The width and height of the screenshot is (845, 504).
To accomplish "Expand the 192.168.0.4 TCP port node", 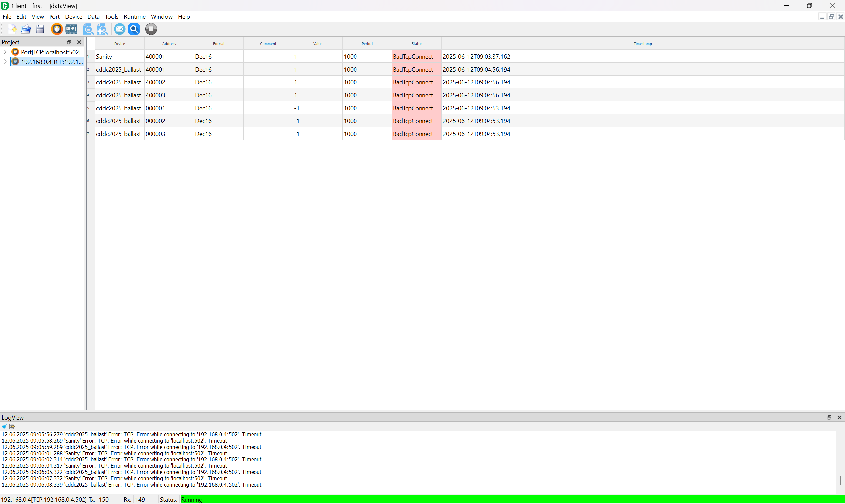I will [x=5, y=61].
